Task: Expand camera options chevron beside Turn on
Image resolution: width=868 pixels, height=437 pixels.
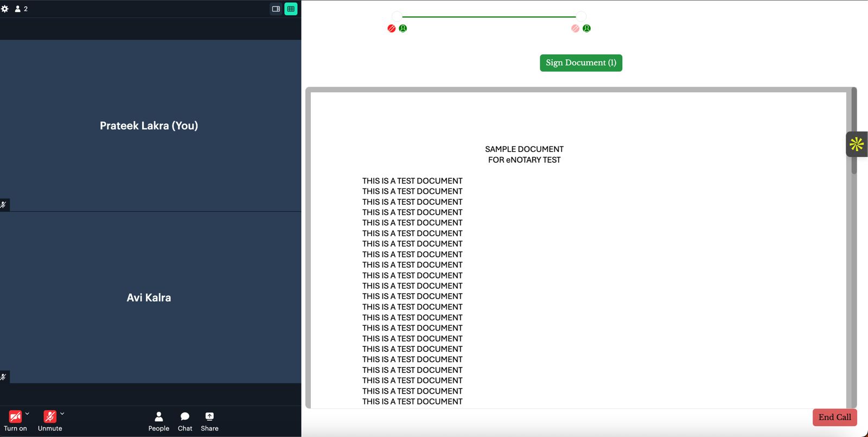Action: [x=27, y=414]
